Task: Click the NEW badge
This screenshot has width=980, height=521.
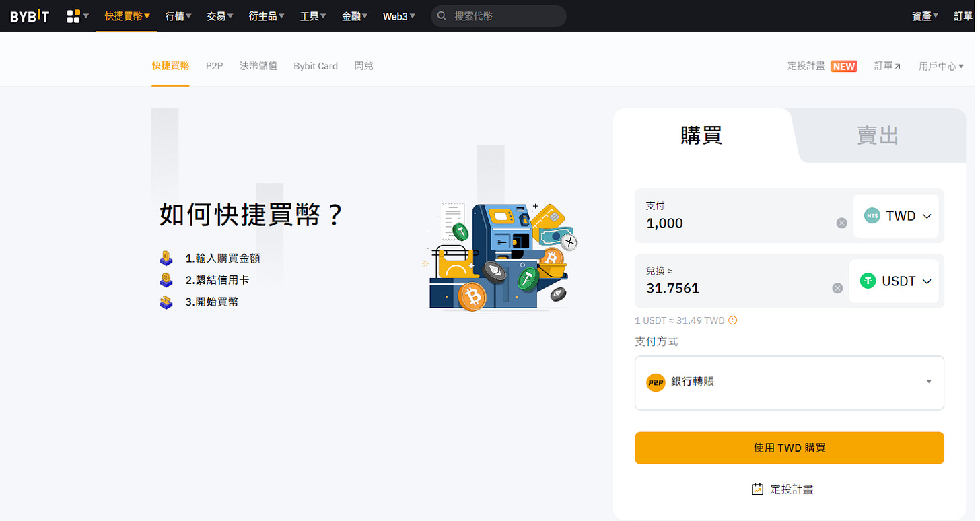Action: point(844,66)
